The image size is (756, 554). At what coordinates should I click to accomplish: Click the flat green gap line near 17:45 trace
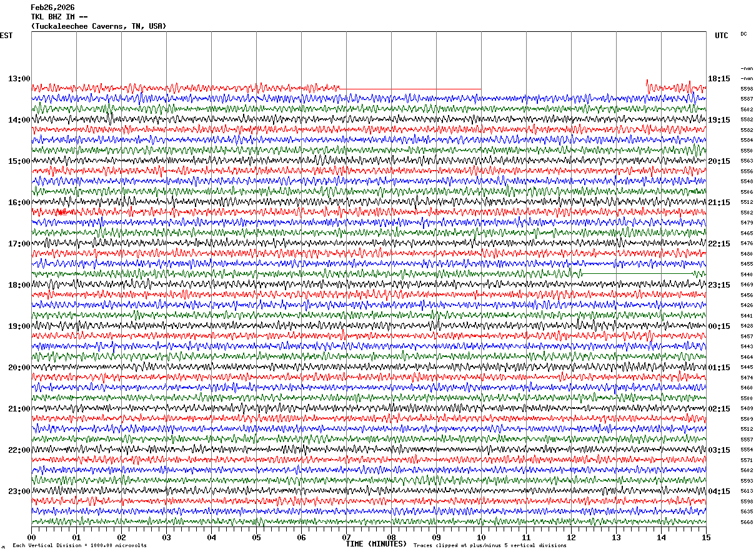coord(637,274)
